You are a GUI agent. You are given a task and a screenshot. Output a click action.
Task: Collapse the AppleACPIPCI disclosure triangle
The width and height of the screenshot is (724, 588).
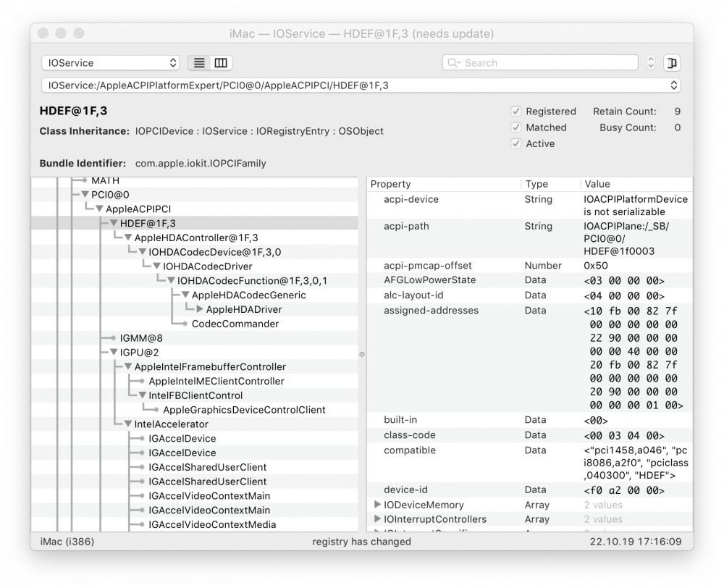point(99,209)
